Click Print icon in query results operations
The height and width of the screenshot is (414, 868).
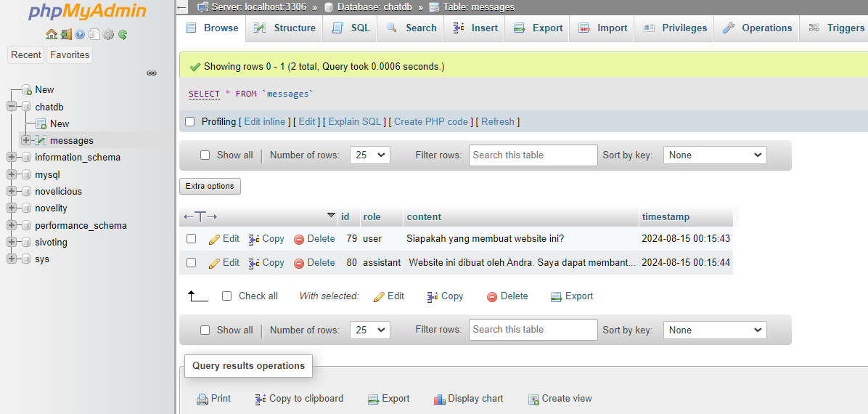[x=202, y=399]
